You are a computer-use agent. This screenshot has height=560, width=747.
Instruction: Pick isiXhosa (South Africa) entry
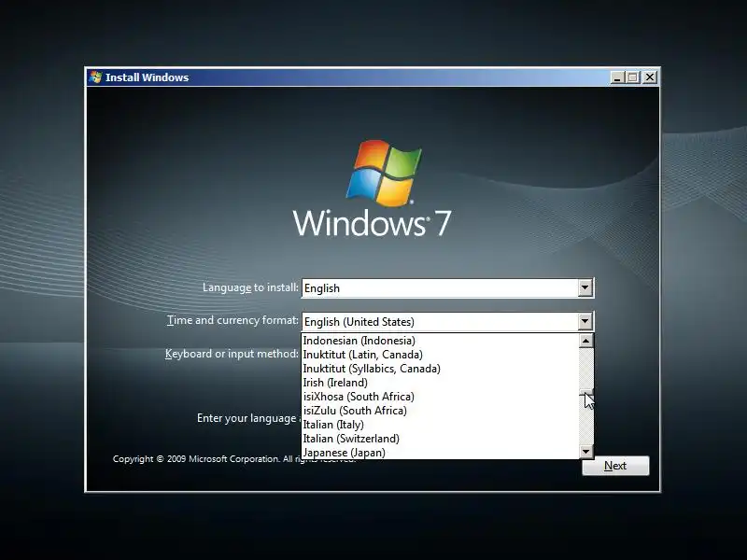[x=440, y=397]
